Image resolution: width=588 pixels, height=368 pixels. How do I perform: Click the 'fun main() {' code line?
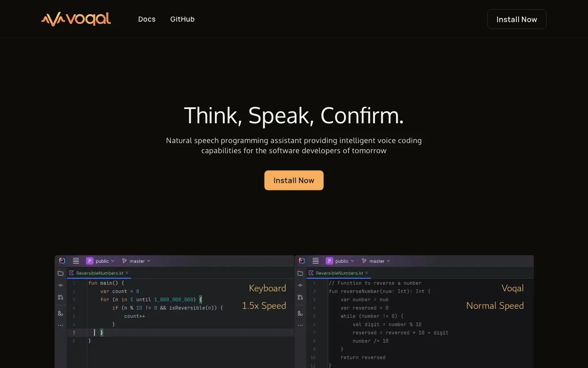[106, 283]
